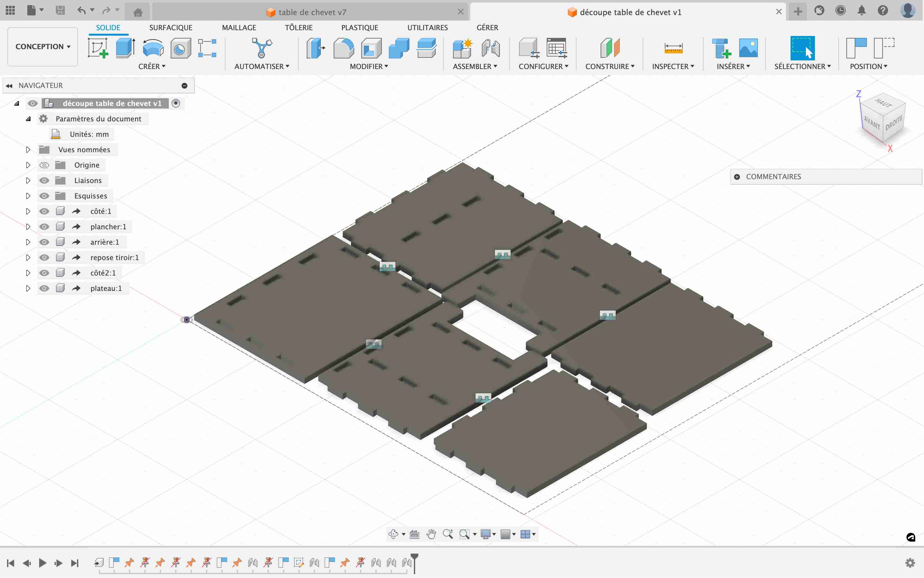The image size is (924, 578).
Task: Open the data panel grid icon
Action: pos(10,10)
